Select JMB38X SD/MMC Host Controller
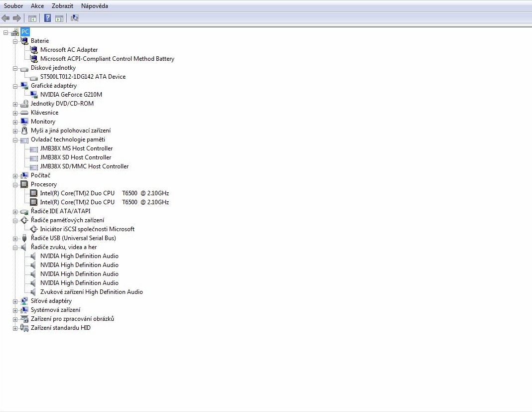Screen dimensions: 532x412 tap(85, 166)
